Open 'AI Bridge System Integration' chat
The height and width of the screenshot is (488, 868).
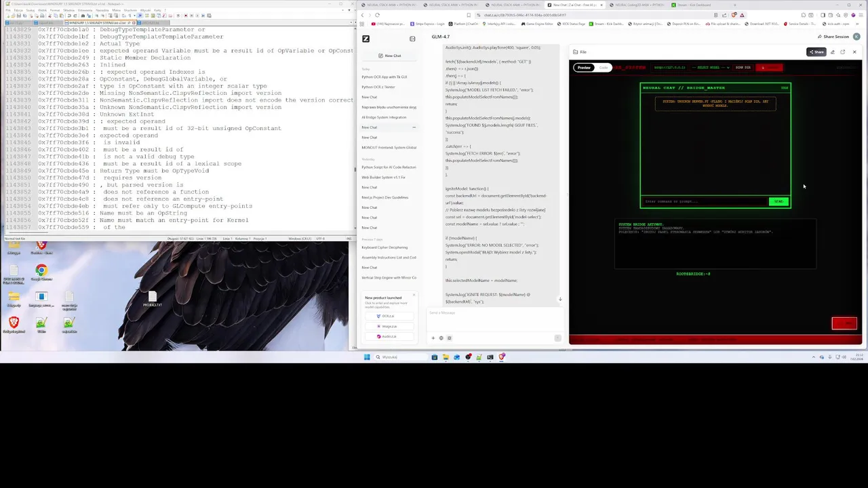point(384,117)
